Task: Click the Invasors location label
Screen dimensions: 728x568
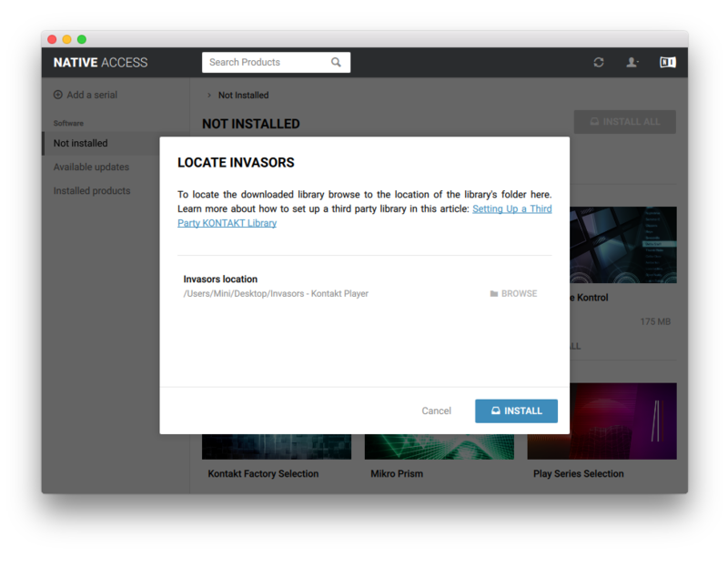Action: click(220, 279)
